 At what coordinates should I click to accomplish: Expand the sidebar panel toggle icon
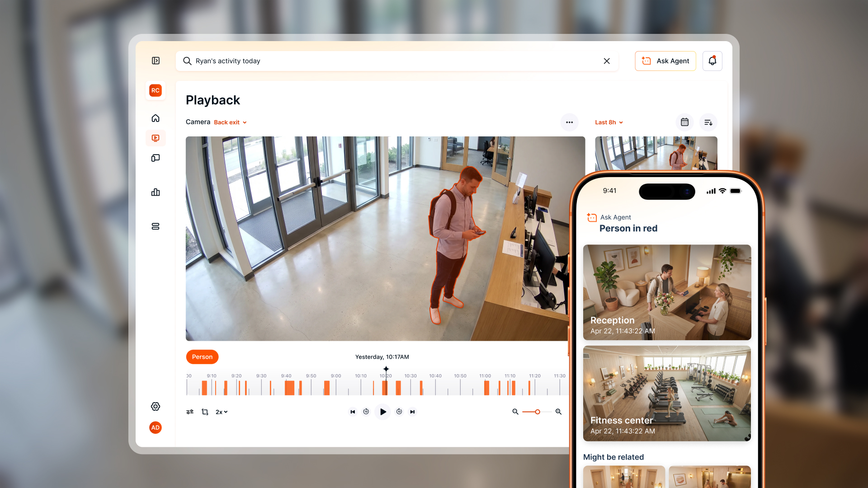pos(156,61)
